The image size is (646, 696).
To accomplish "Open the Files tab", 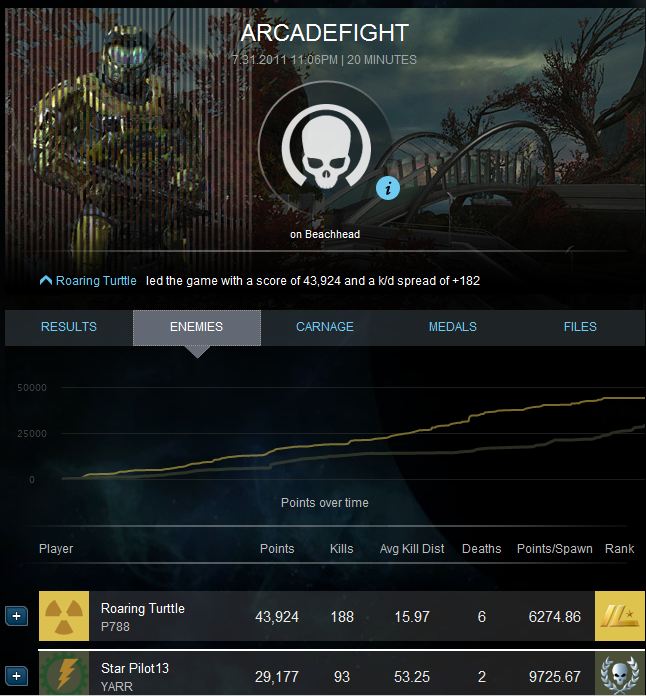I will coord(580,327).
